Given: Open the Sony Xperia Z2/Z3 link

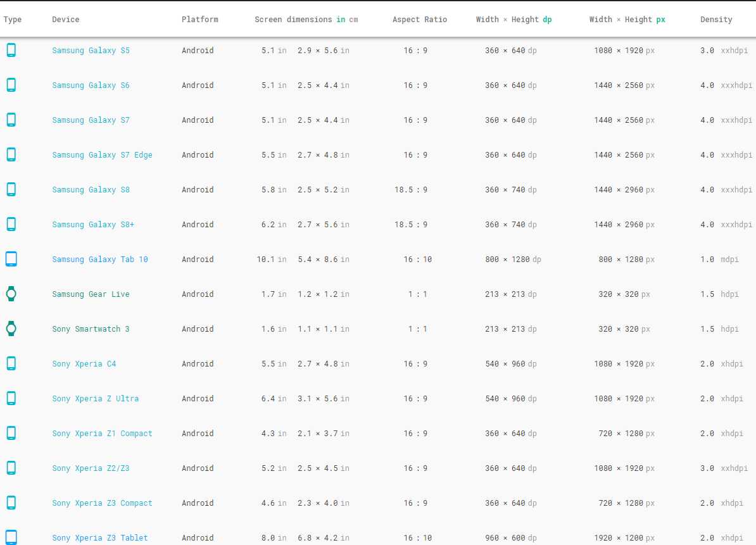Looking at the screenshot, I should 91,468.
